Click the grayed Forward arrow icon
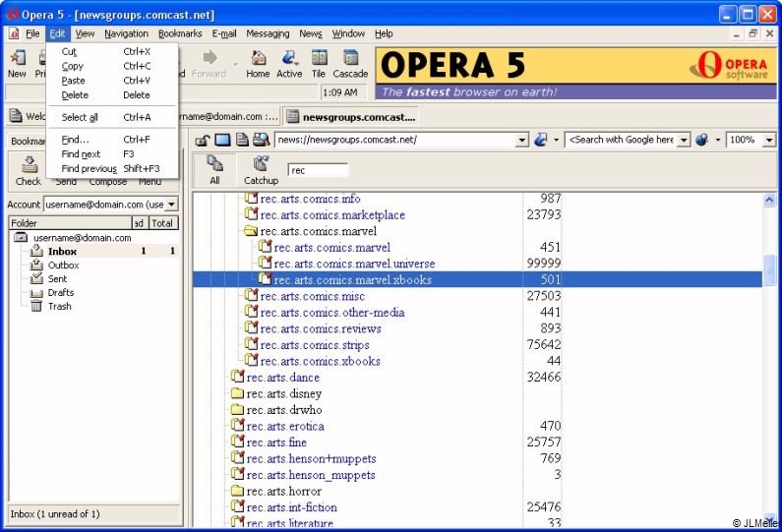The image size is (782, 532). coord(211,57)
